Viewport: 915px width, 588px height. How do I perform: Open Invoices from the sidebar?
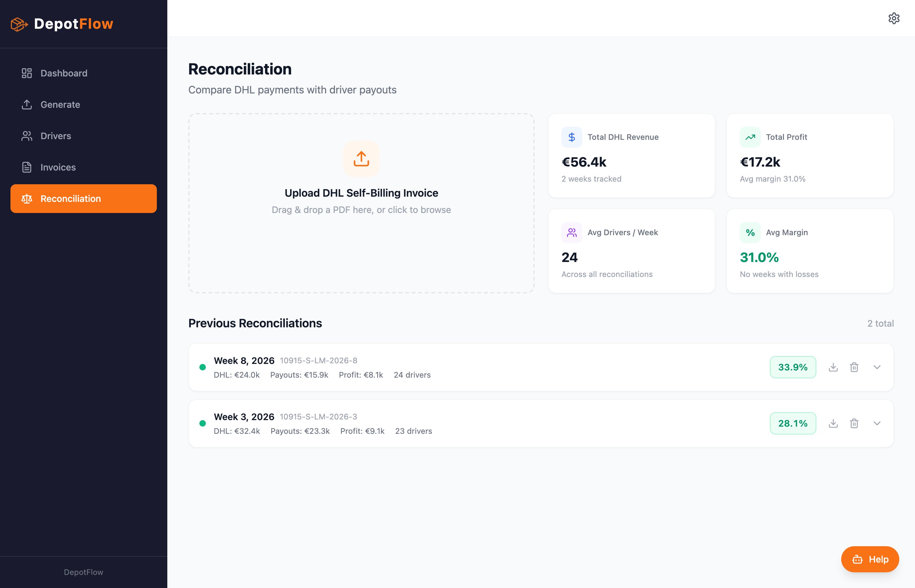(x=58, y=167)
